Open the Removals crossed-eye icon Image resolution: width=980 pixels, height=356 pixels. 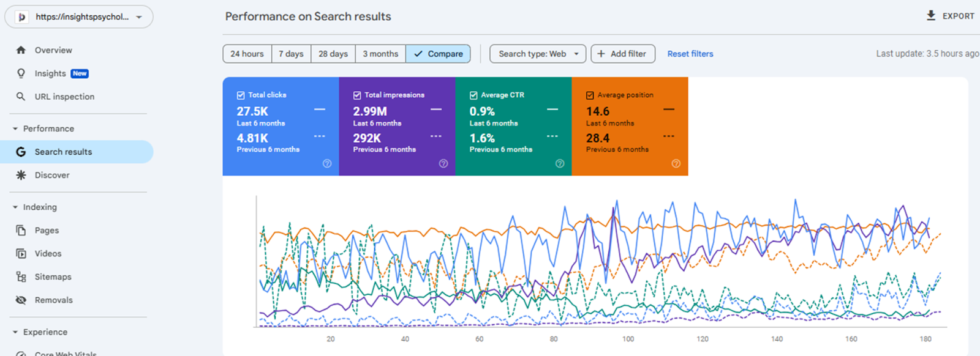(x=21, y=300)
